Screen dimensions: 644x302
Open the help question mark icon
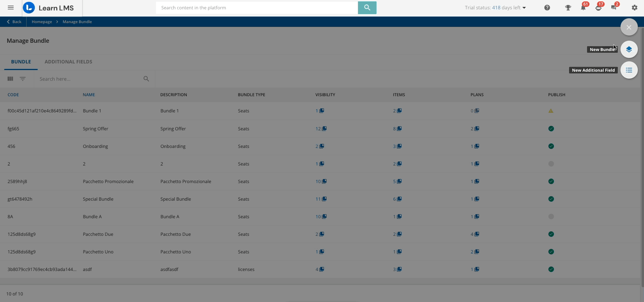coord(547,8)
